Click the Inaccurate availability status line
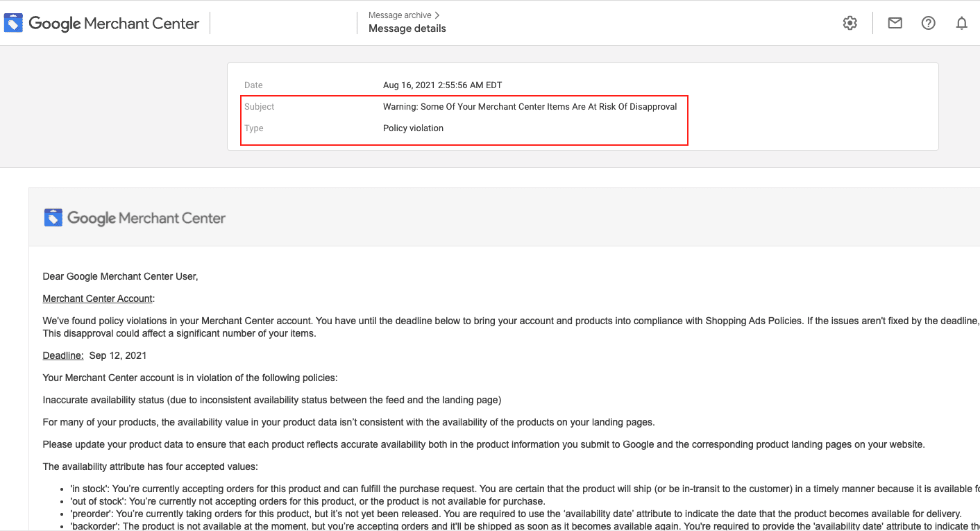 pyautogui.click(x=272, y=400)
